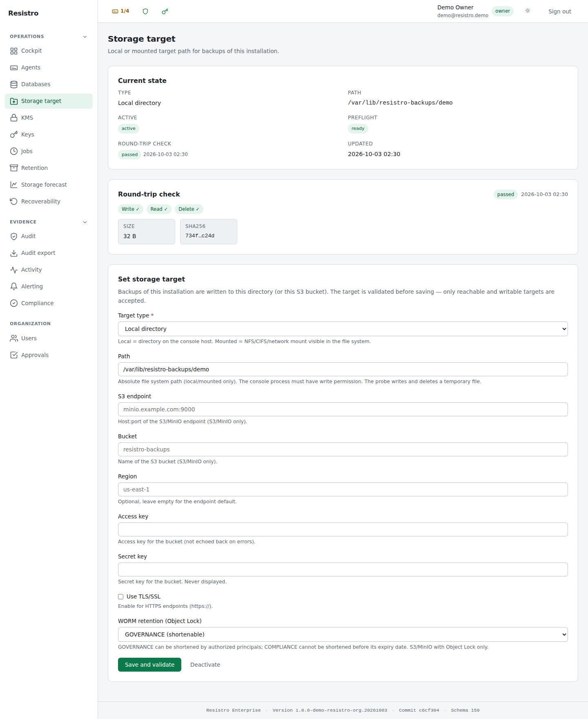Click the Deactivate button
588x719 pixels.
(205, 665)
